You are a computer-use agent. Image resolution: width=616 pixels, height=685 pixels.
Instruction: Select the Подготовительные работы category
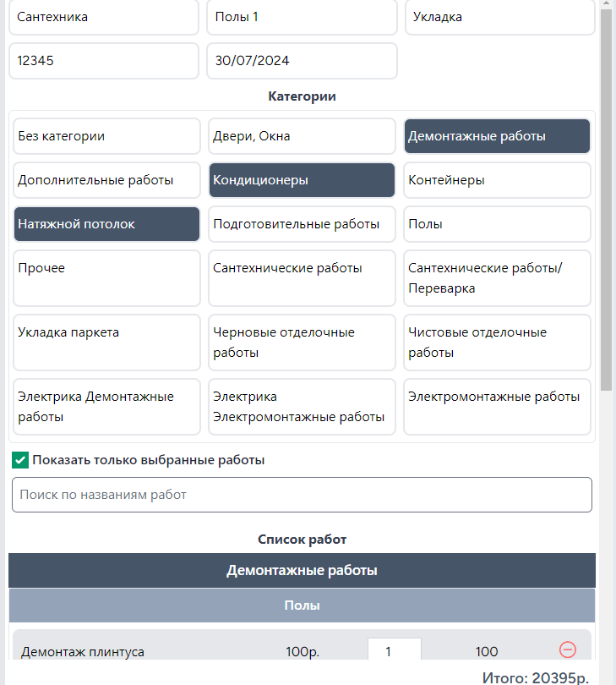point(302,224)
